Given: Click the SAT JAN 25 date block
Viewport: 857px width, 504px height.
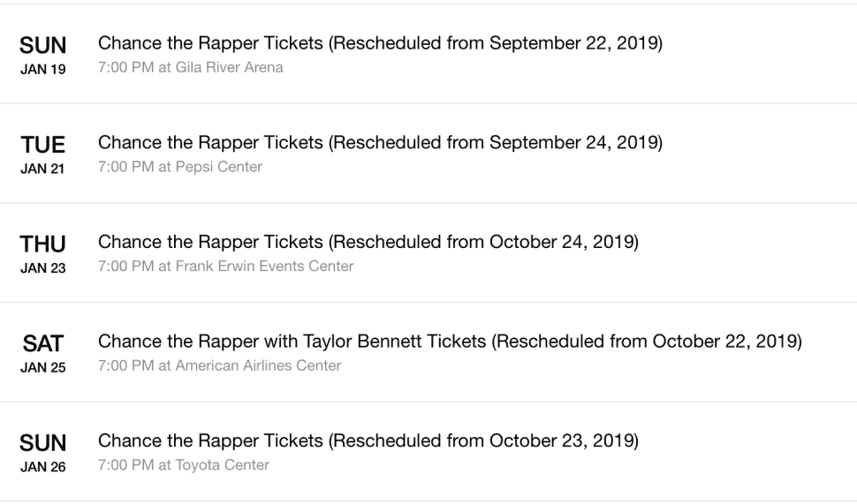Looking at the screenshot, I should (42, 353).
